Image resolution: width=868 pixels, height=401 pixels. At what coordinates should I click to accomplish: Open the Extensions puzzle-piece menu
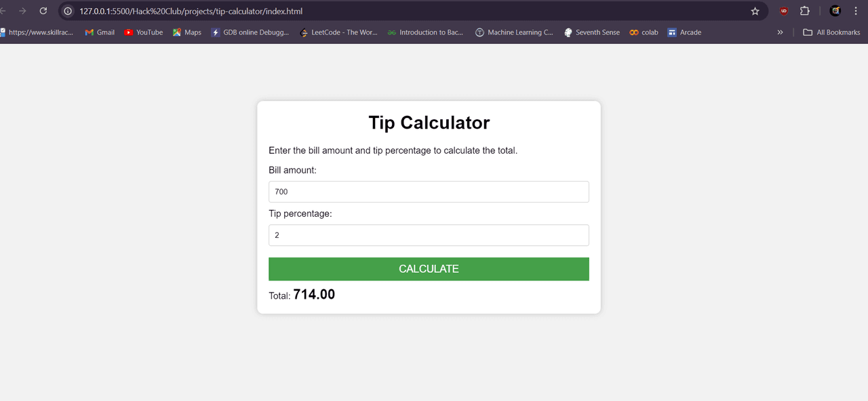[805, 12]
